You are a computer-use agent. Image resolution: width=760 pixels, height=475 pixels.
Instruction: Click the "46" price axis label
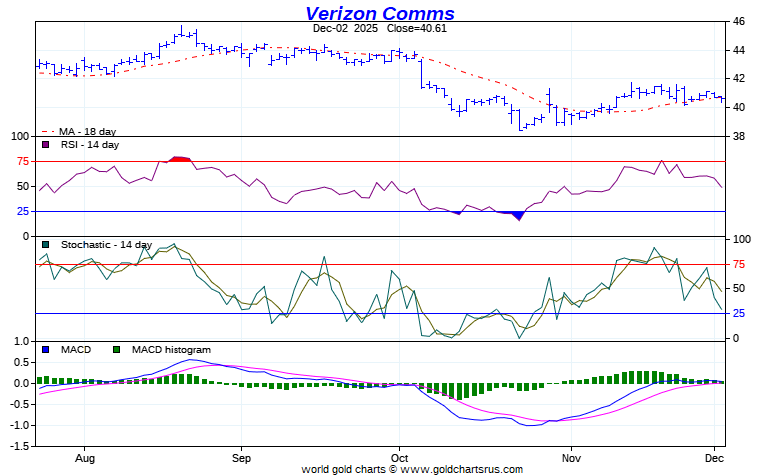(x=739, y=21)
